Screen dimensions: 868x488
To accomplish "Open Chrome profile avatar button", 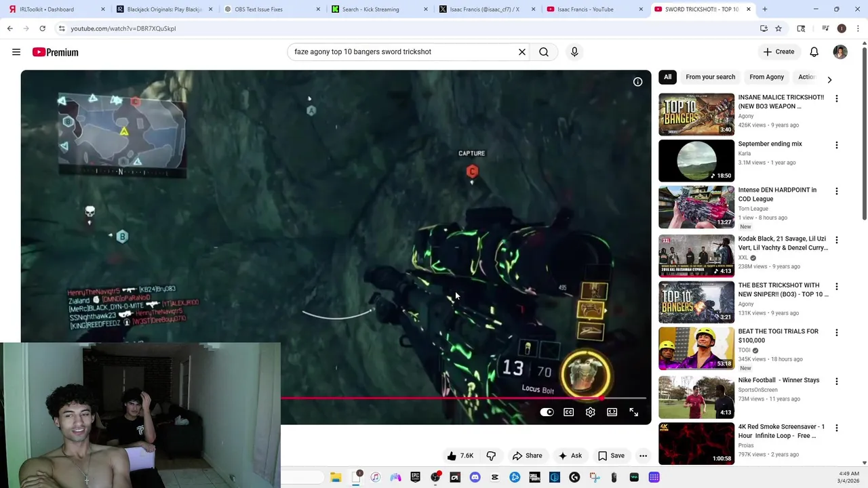I will click(842, 28).
